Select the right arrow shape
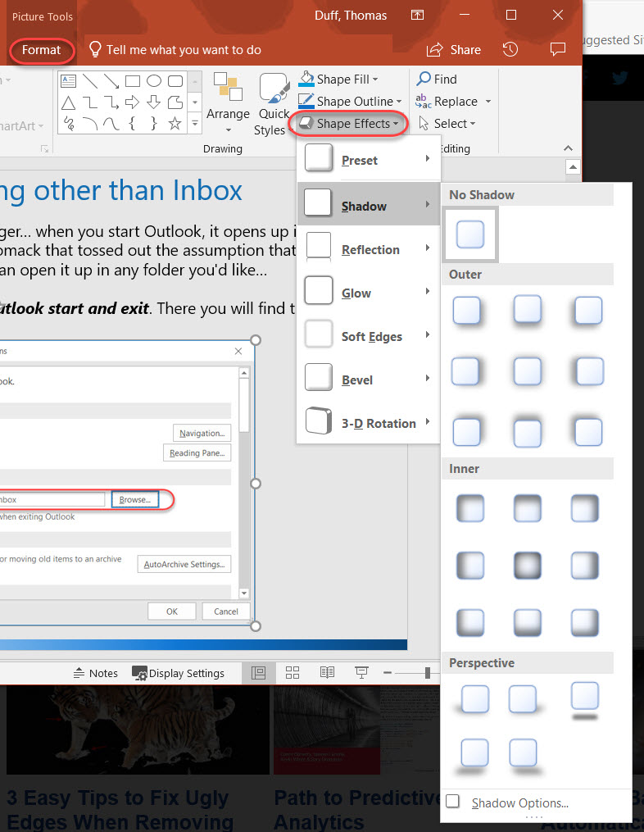Image resolution: width=644 pixels, height=832 pixels. [x=132, y=102]
